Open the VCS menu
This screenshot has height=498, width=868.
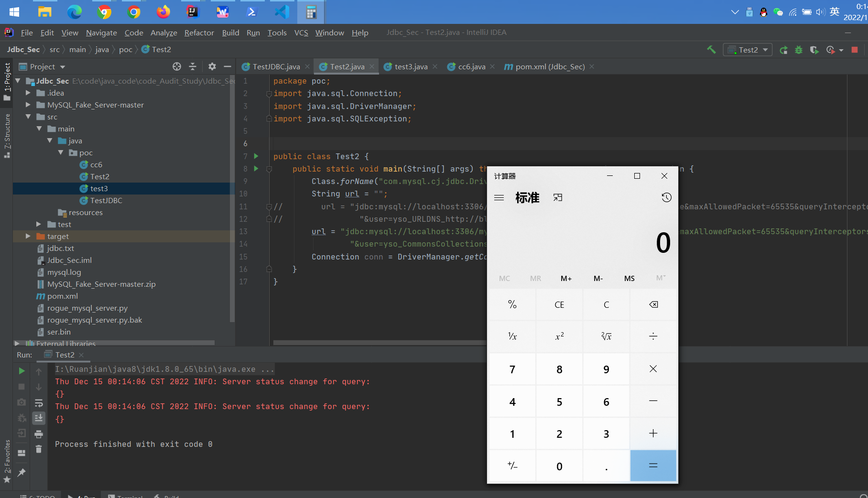301,32
